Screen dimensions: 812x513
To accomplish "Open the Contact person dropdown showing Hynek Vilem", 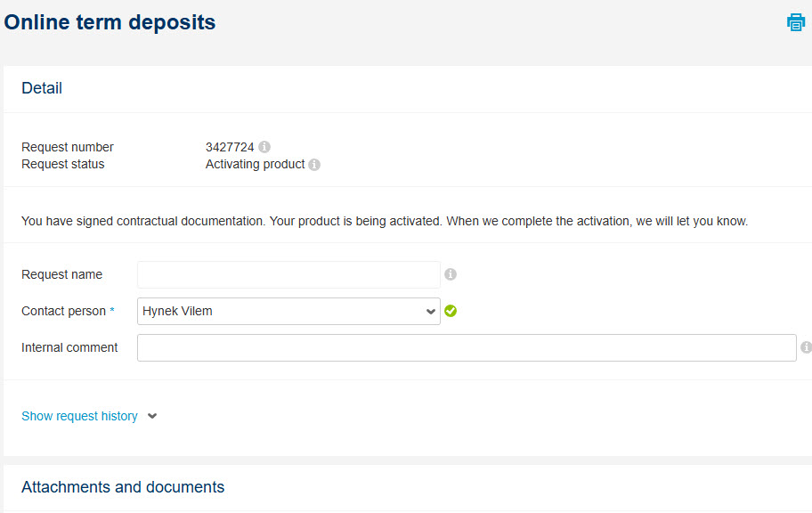I will [x=288, y=311].
